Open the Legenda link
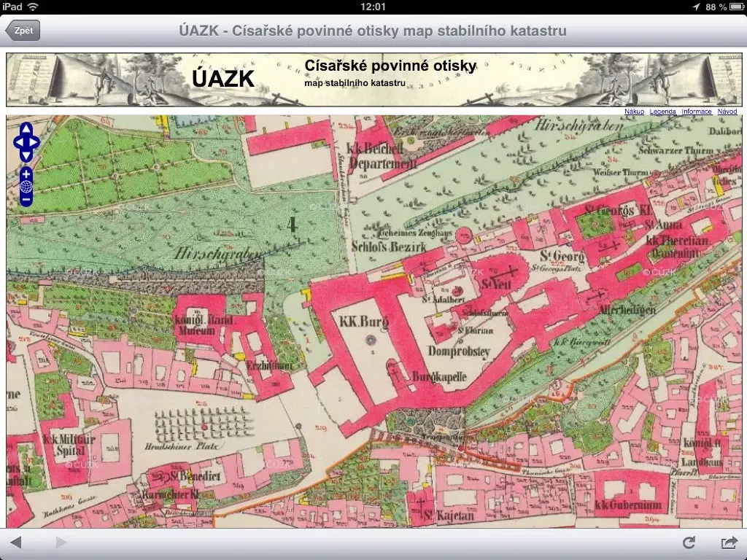 tap(662, 112)
